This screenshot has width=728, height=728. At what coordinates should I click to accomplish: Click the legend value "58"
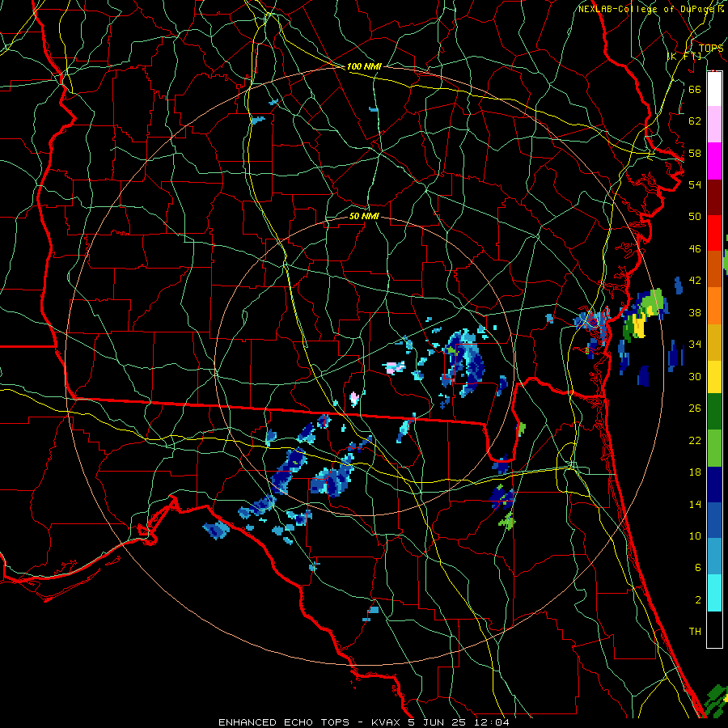coord(695,153)
